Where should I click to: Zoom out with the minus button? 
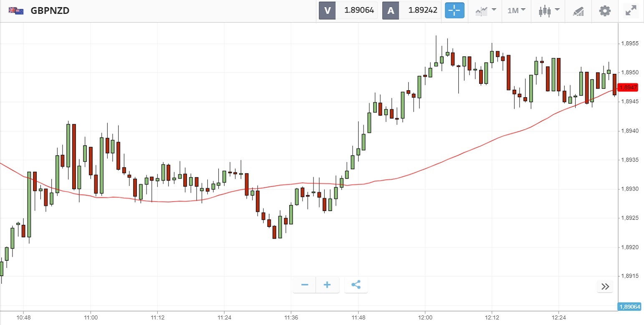click(305, 285)
